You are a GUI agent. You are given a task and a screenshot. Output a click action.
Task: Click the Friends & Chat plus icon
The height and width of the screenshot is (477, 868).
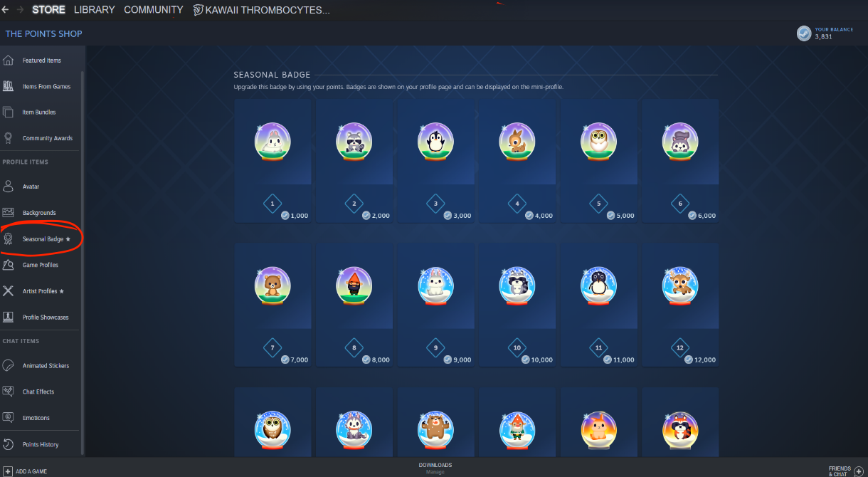859,471
